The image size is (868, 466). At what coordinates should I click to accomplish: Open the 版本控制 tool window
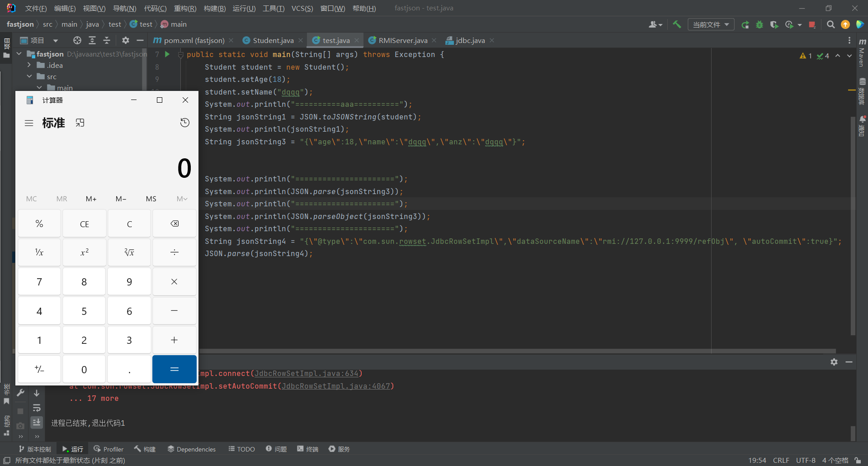coord(35,449)
